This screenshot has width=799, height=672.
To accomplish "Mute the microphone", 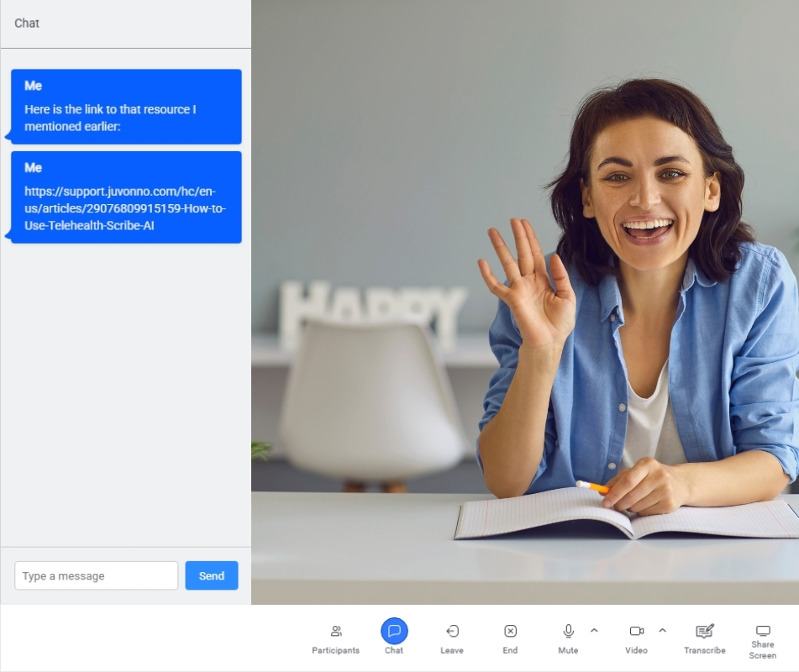I will [568, 638].
